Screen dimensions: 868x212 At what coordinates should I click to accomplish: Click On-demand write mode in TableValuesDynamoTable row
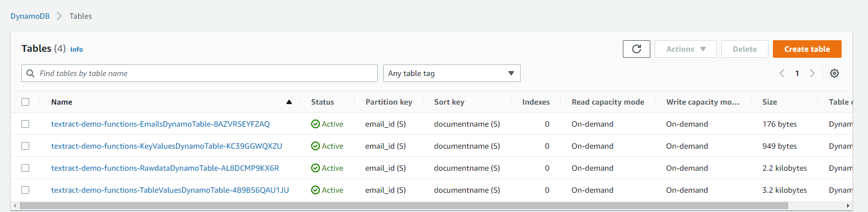pyautogui.click(x=687, y=190)
